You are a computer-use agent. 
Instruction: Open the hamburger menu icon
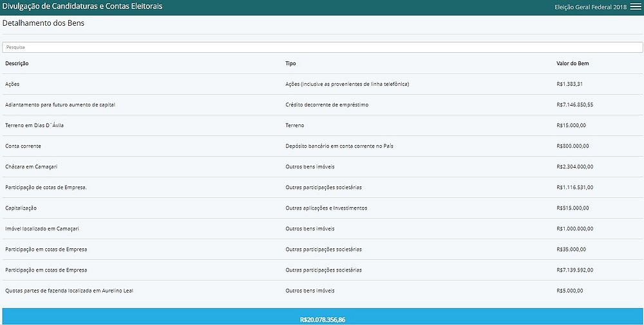[636, 7]
